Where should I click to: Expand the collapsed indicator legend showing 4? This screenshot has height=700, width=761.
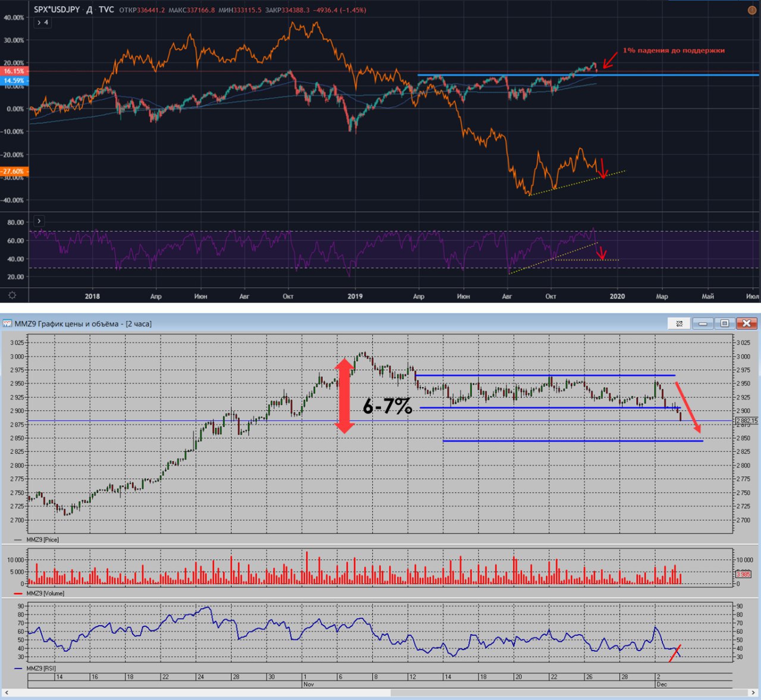pyautogui.click(x=43, y=23)
